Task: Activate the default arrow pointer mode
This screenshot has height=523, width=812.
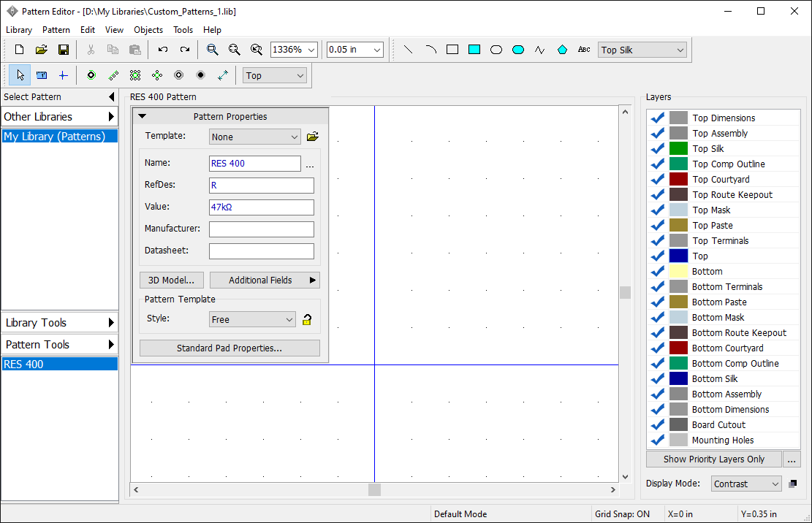Action: [20, 75]
